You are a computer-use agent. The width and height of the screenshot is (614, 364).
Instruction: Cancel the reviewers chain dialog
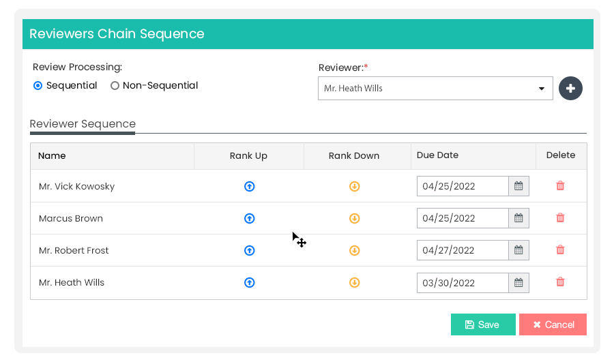point(553,324)
